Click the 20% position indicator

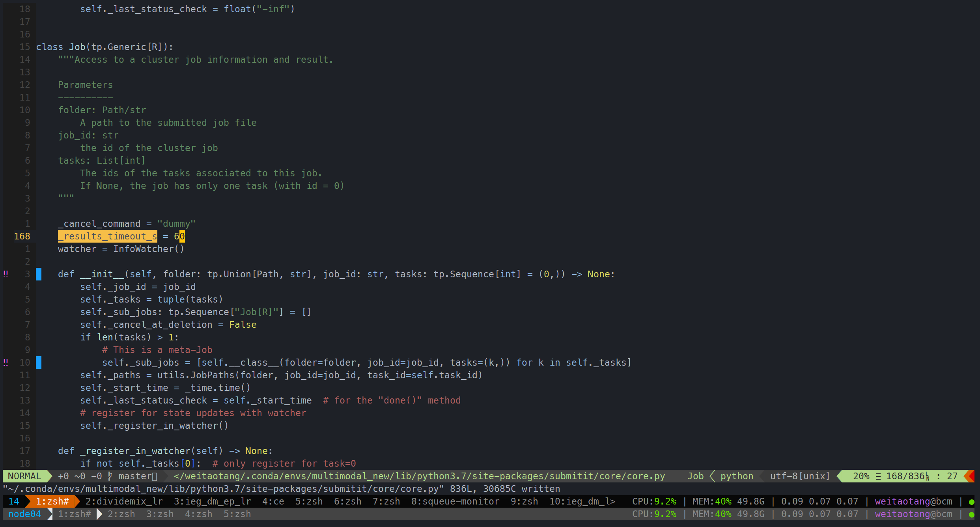coord(861,476)
